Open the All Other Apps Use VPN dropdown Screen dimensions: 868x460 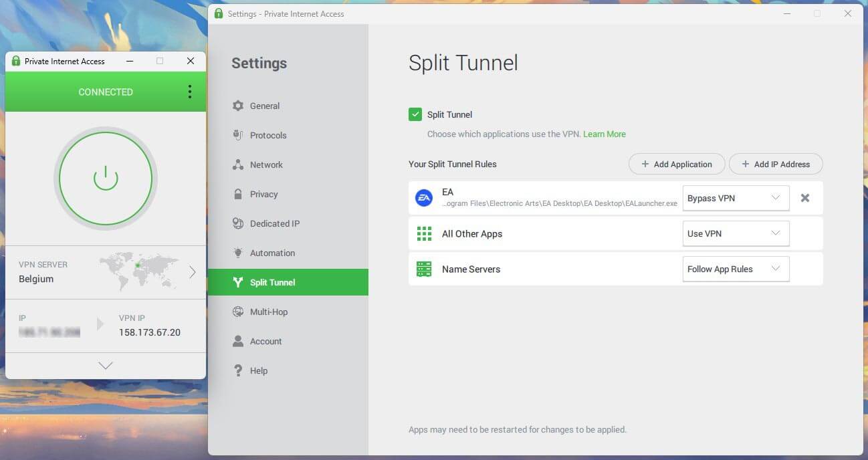[736, 233]
